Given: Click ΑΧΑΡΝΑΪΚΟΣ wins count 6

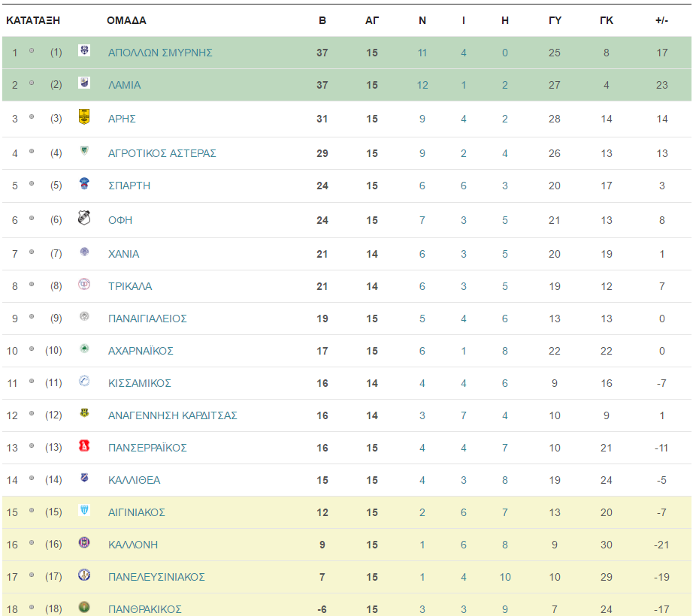Looking at the screenshot, I should 422,351.
